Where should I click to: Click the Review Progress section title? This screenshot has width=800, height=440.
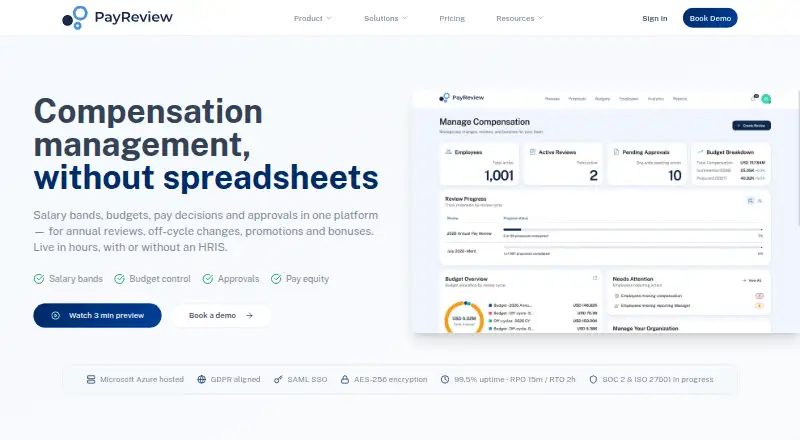click(466, 199)
